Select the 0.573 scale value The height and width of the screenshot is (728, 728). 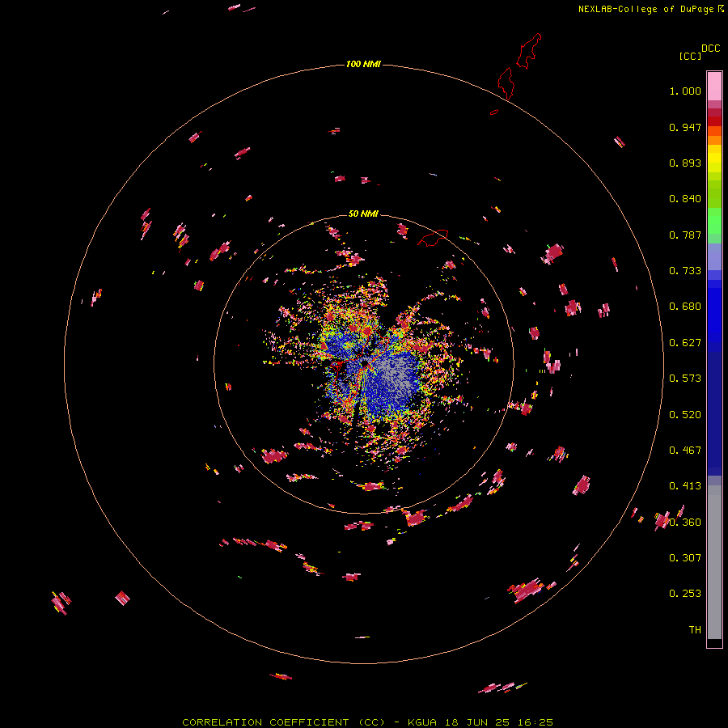(685, 379)
